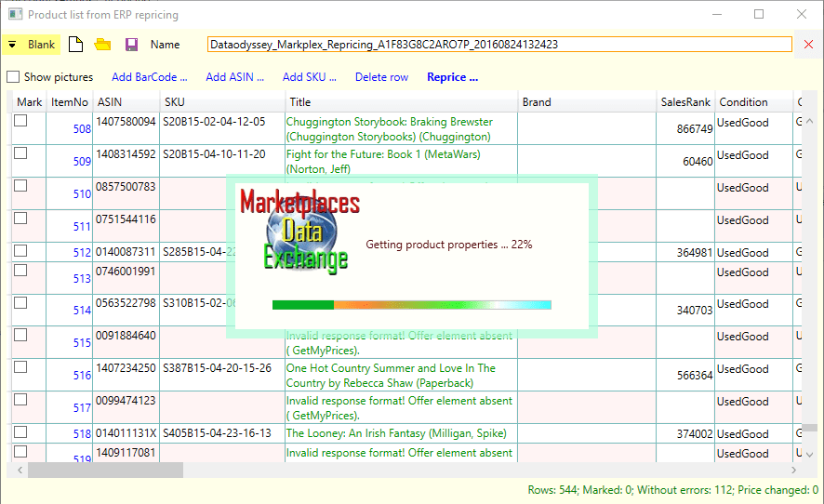
Task: Sort by the SalesRank column header
Action: [684, 102]
